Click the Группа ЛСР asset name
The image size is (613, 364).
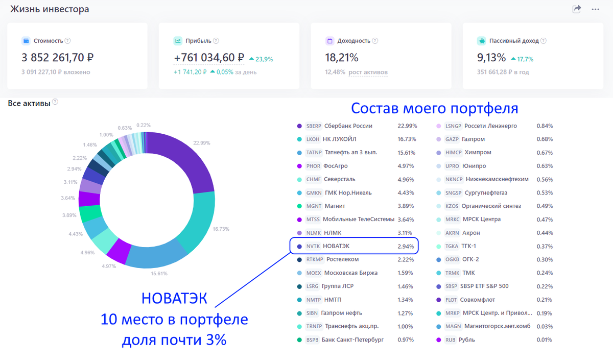338,286
